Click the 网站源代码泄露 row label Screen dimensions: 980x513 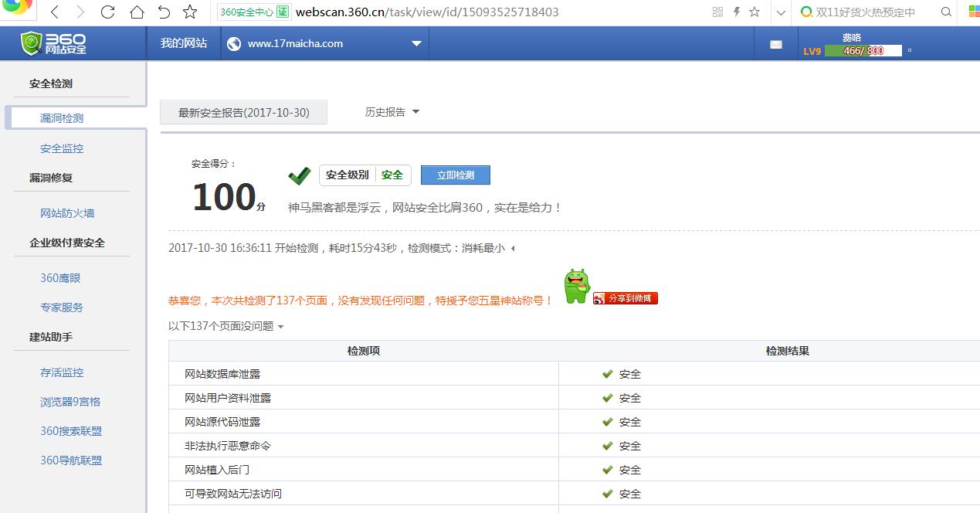[x=222, y=422]
